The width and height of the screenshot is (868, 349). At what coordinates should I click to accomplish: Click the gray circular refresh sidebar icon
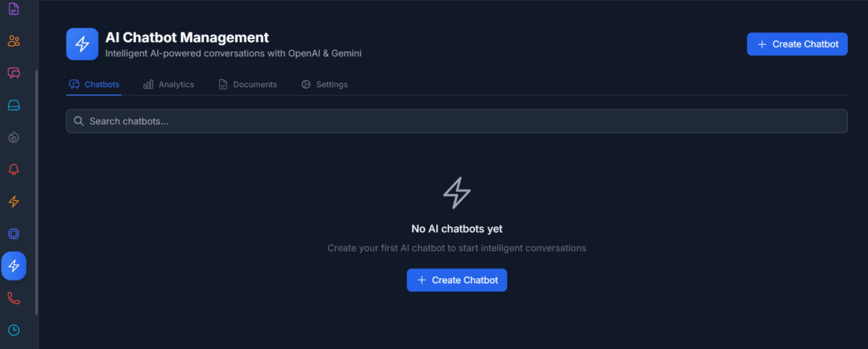14,137
